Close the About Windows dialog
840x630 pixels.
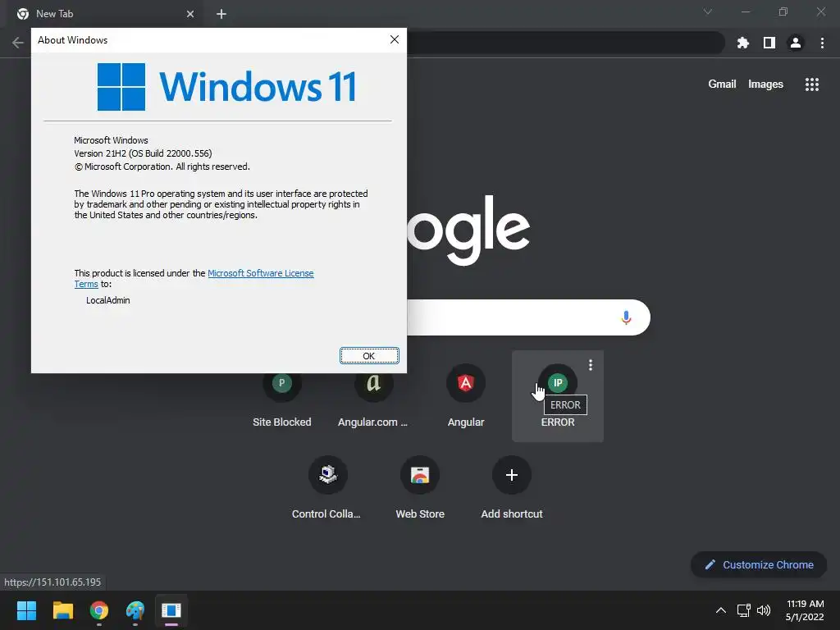(x=395, y=39)
